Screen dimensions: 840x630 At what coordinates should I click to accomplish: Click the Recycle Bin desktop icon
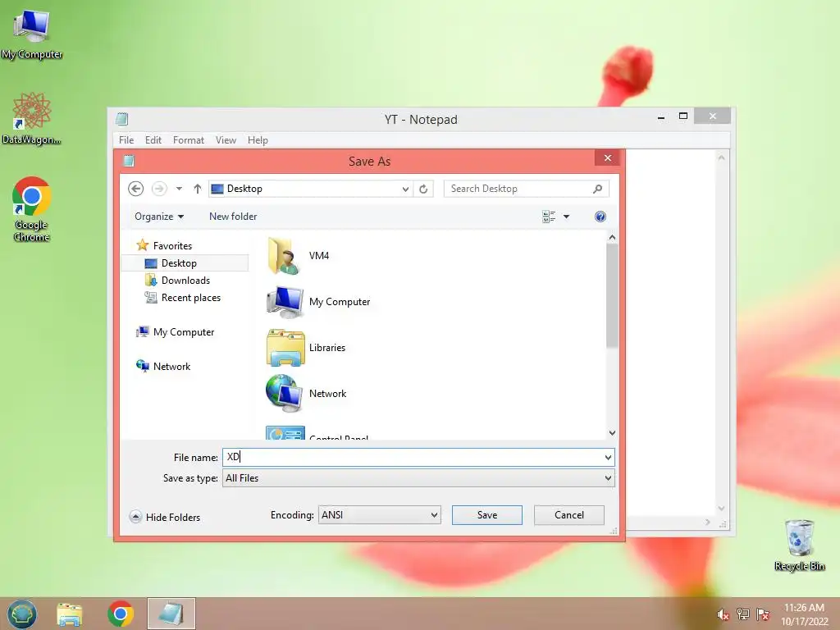point(799,545)
